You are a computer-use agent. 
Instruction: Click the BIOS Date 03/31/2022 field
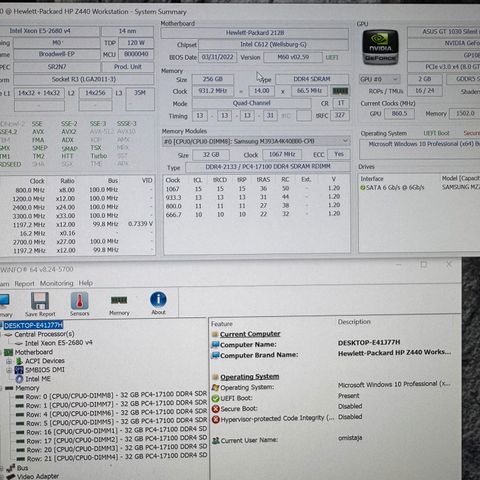[x=217, y=57]
